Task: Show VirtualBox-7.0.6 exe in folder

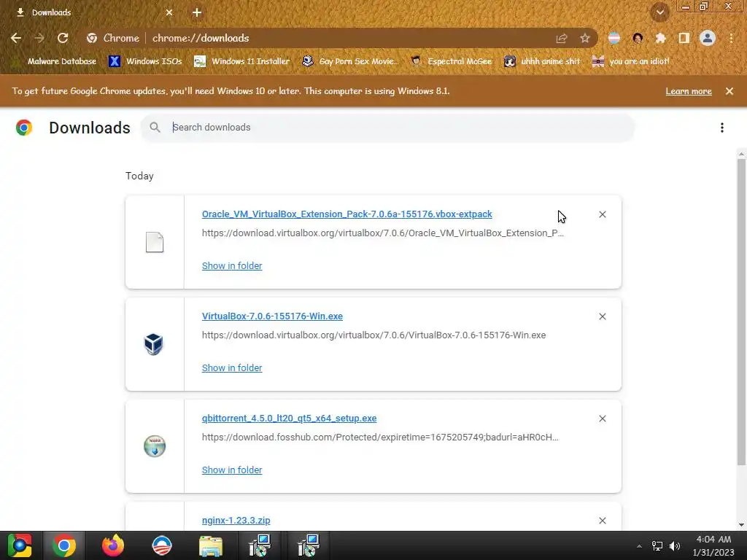Action: coord(232,368)
